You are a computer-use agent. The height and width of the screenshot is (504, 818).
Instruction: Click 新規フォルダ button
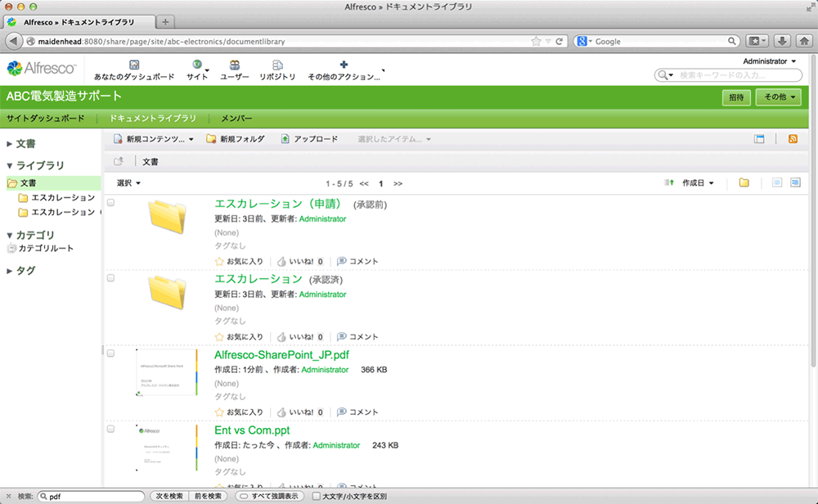point(236,139)
